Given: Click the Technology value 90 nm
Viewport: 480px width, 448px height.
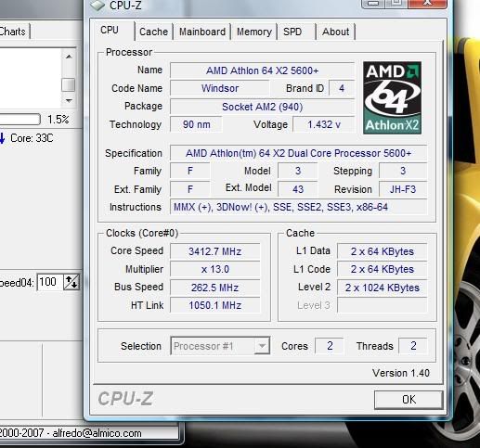Looking at the screenshot, I should 196,124.
